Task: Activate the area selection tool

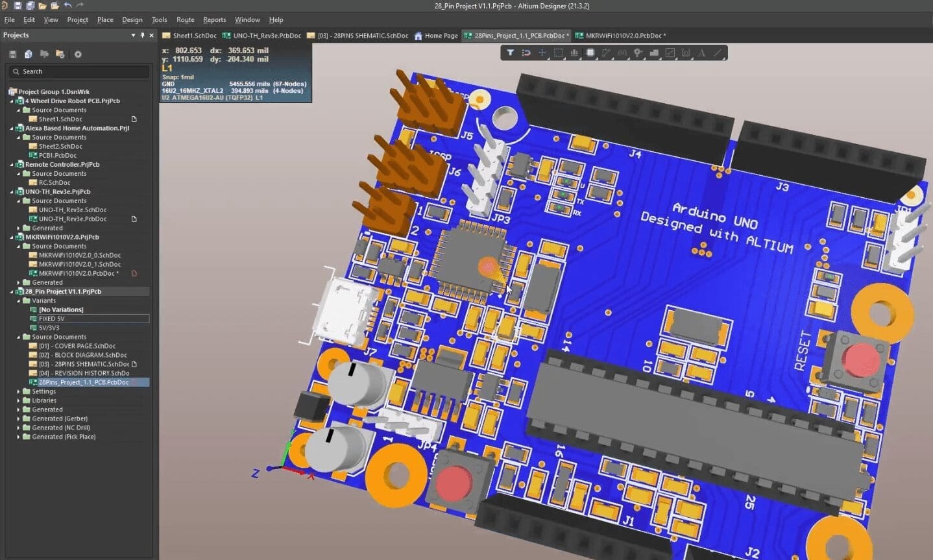Action: [558, 53]
